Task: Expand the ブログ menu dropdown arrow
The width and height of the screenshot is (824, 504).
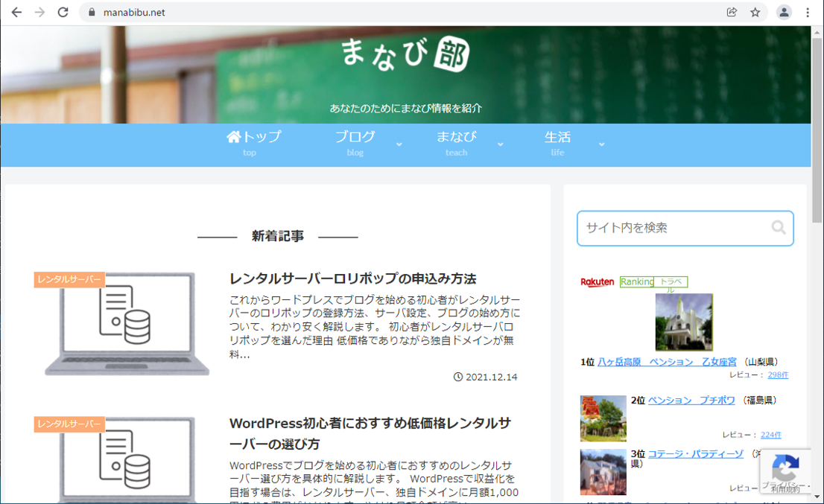Action: pos(399,144)
